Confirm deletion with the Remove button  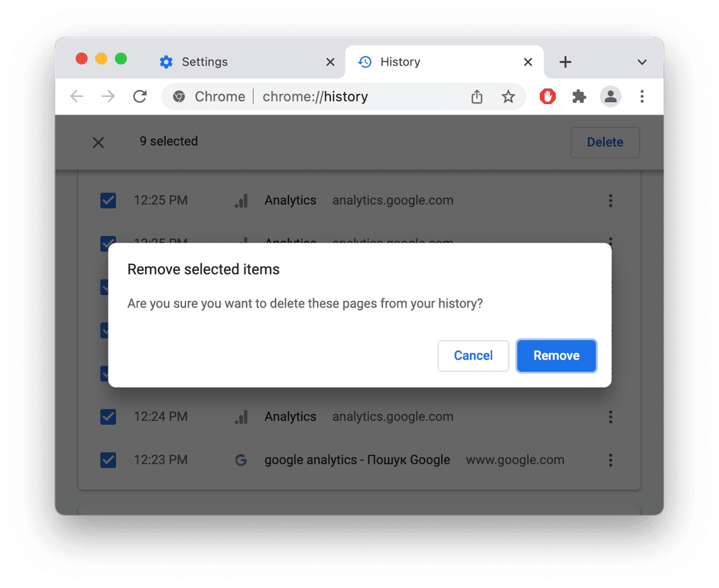tap(556, 356)
